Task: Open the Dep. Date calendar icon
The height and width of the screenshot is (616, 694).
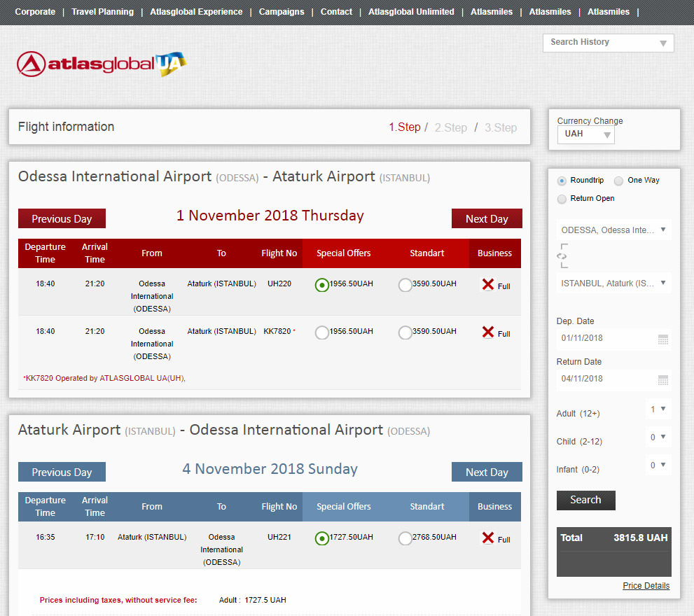Action: tap(662, 339)
